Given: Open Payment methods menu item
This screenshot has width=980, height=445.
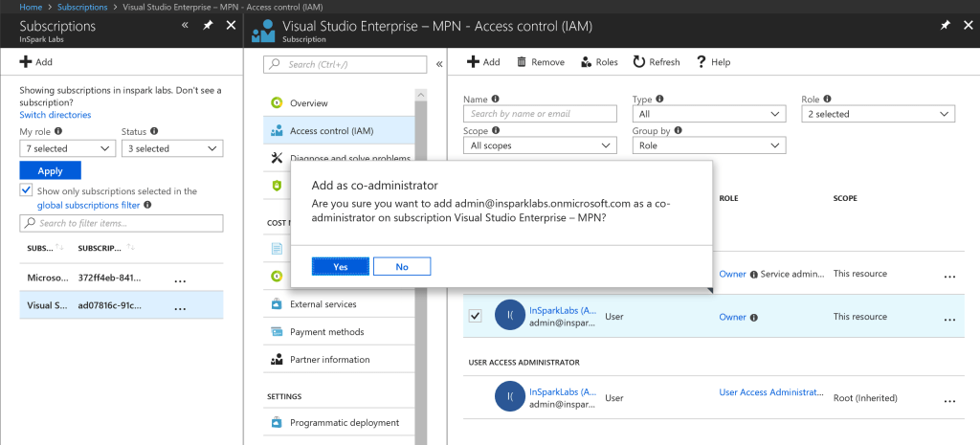Looking at the screenshot, I should point(326,332).
